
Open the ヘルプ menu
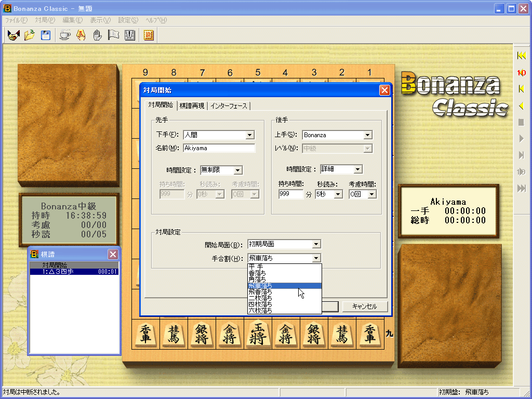(x=156, y=20)
